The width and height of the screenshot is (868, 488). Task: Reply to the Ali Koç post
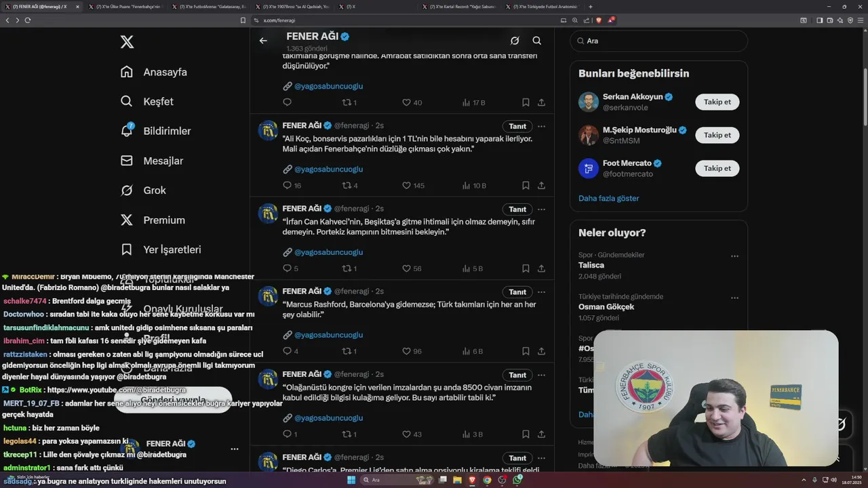pyautogui.click(x=287, y=185)
